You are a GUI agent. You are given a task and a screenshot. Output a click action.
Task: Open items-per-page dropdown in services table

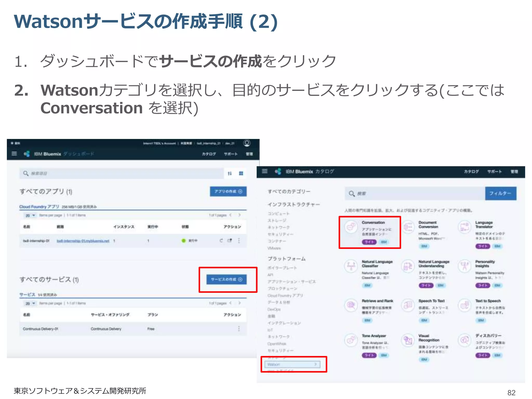coord(30,303)
